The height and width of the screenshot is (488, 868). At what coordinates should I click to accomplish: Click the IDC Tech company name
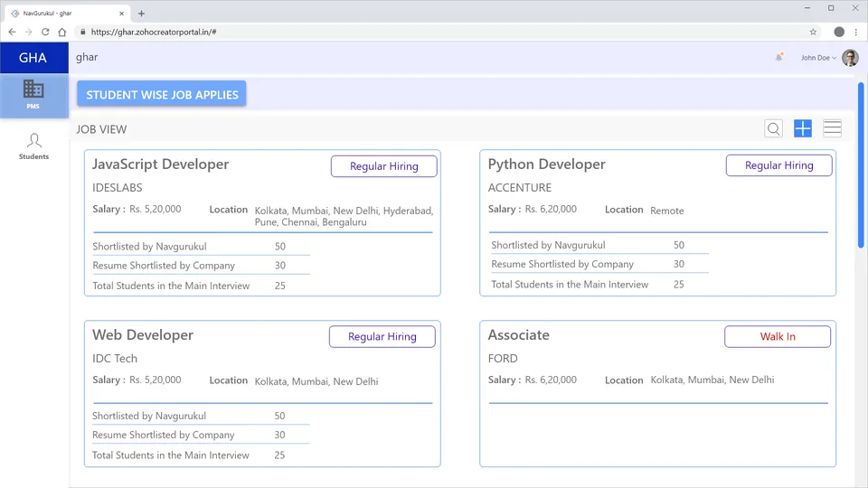click(115, 358)
